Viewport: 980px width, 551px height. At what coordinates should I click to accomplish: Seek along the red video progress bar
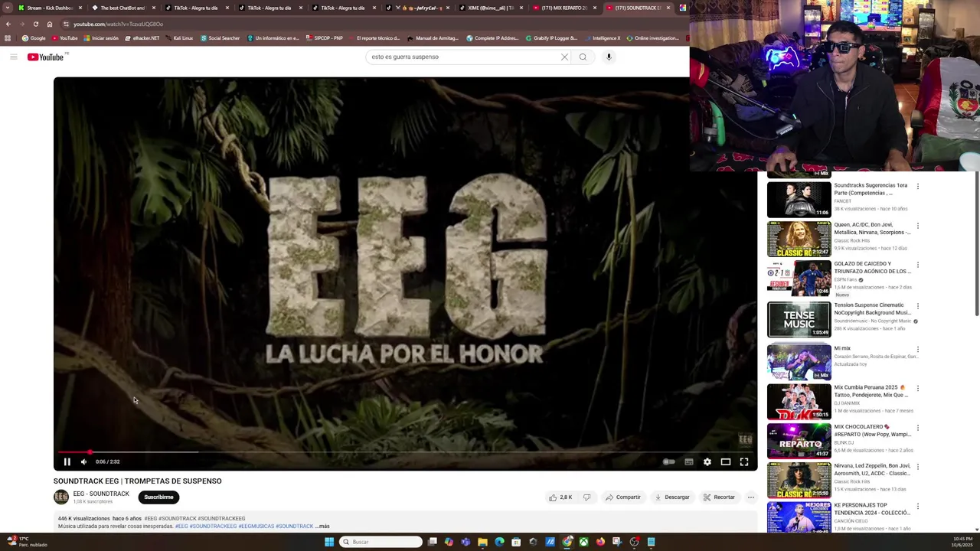click(x=406, y=452)
